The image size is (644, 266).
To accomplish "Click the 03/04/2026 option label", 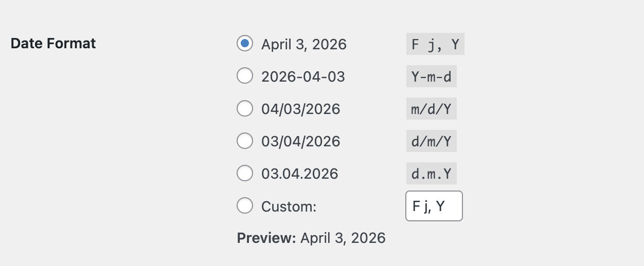I will 300,142.
